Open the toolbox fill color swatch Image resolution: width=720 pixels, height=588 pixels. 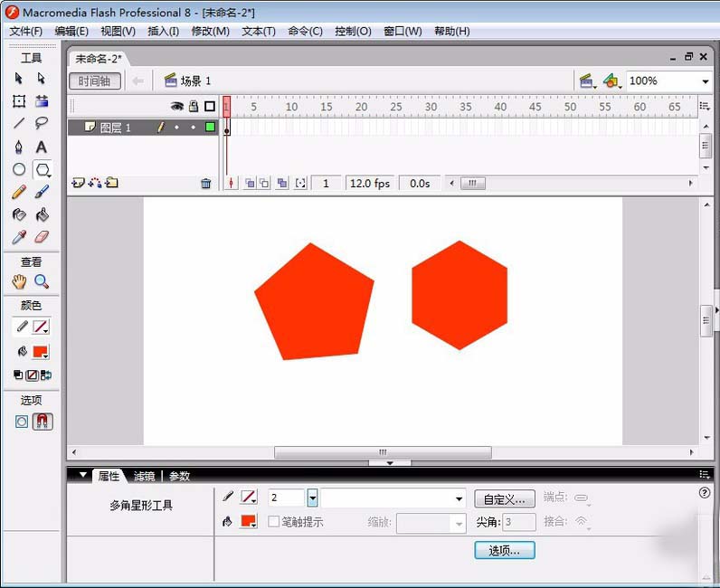tap(41, 352)
